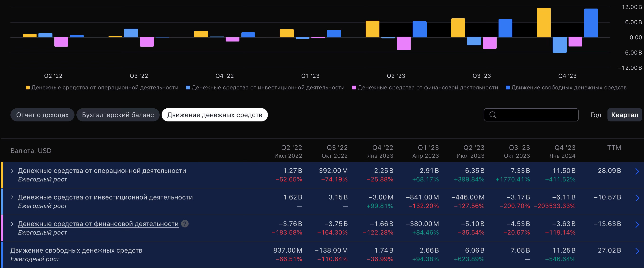Open the Отчет о доходах tab

coord(42,115)
